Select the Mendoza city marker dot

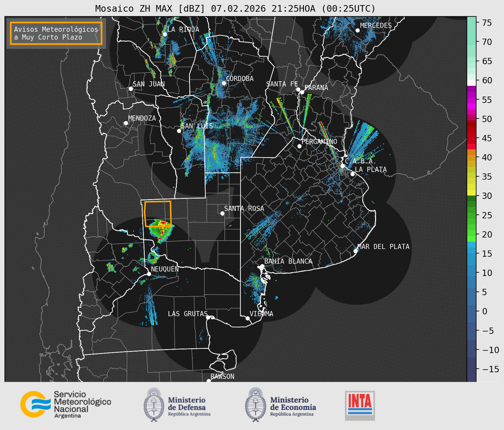tap(126, 123)
